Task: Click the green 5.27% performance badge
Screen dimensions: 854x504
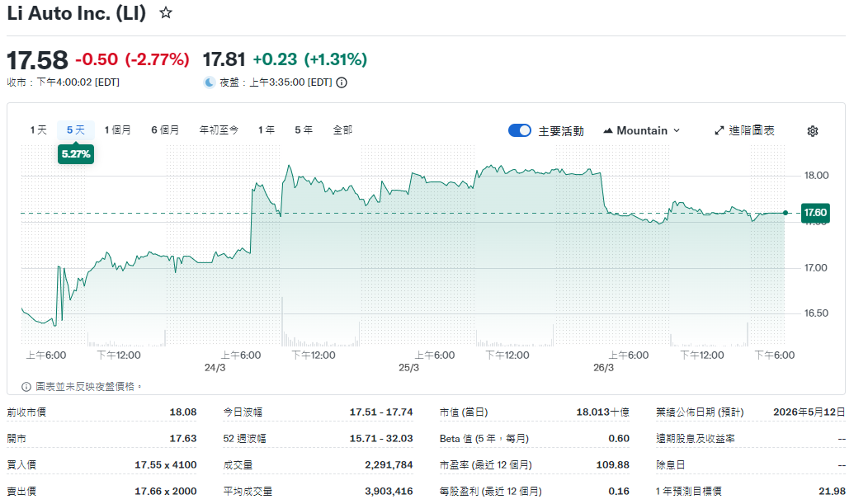Action: 75,154
